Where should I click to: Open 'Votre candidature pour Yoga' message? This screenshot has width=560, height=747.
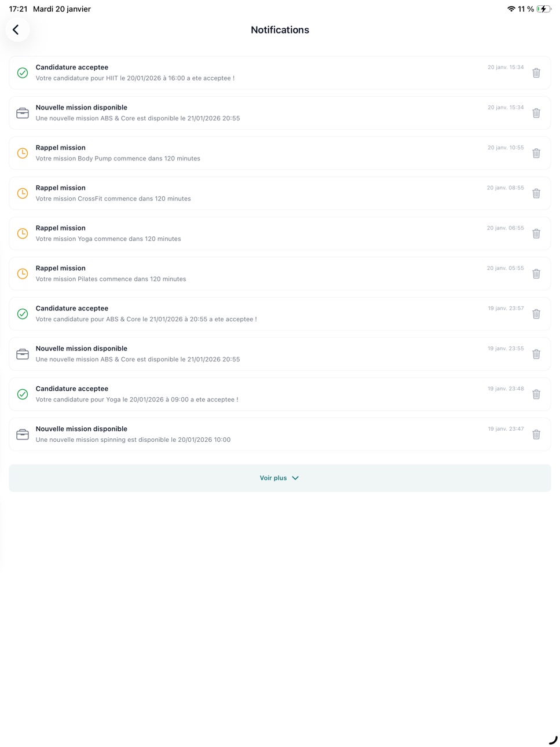(137, 400)
